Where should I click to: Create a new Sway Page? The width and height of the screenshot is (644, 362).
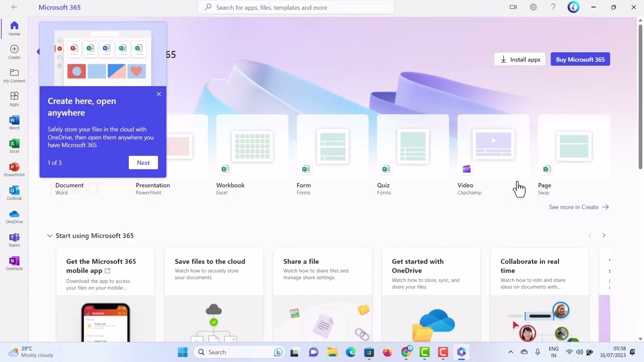[x=574, y=155]
